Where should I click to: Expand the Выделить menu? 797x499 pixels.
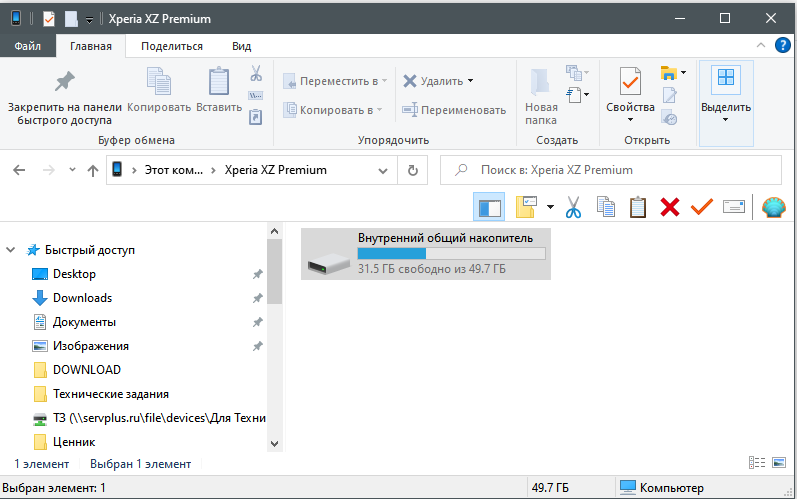(x=726, y=103)
